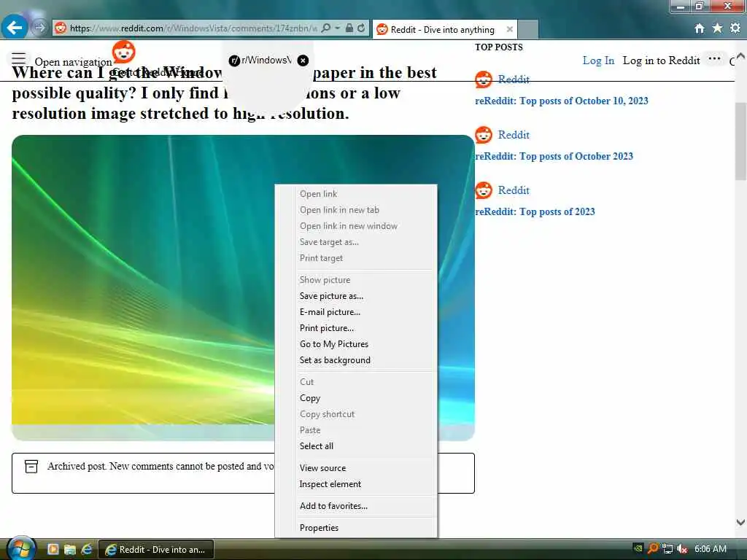Image resolution: width=747 pixels, height=560 pixels.
Task: Open the new blank tab button
Action: 527,29
